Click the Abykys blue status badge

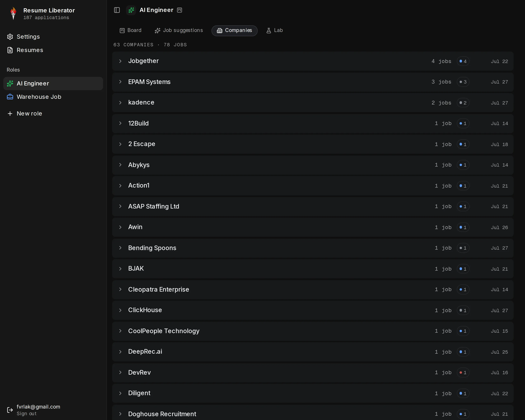463,165
